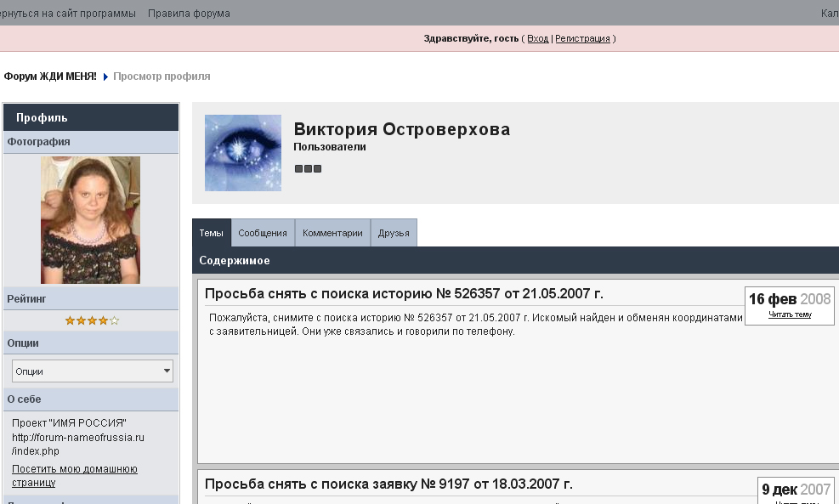
Task: Click the user rank pips under Пользователи
Action: tap(308, 168)
